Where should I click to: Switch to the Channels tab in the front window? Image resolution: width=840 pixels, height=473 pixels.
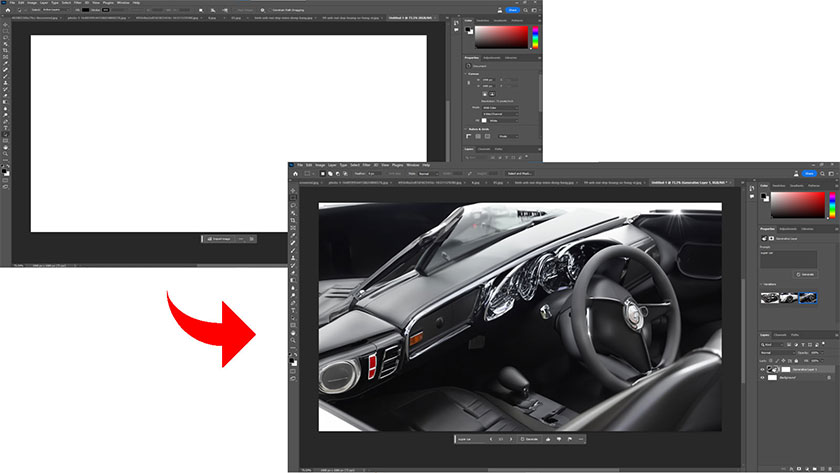[780, 335]
